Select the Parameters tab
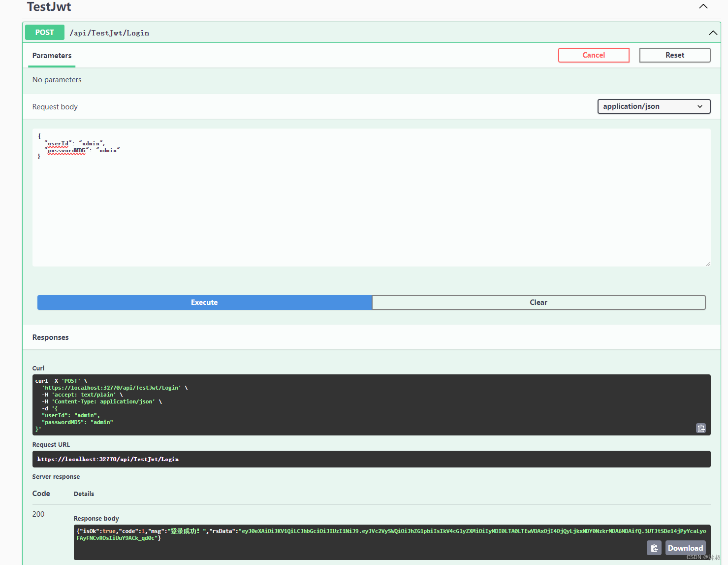The width and height of the screenshot is (728, 565). point(52,56)
